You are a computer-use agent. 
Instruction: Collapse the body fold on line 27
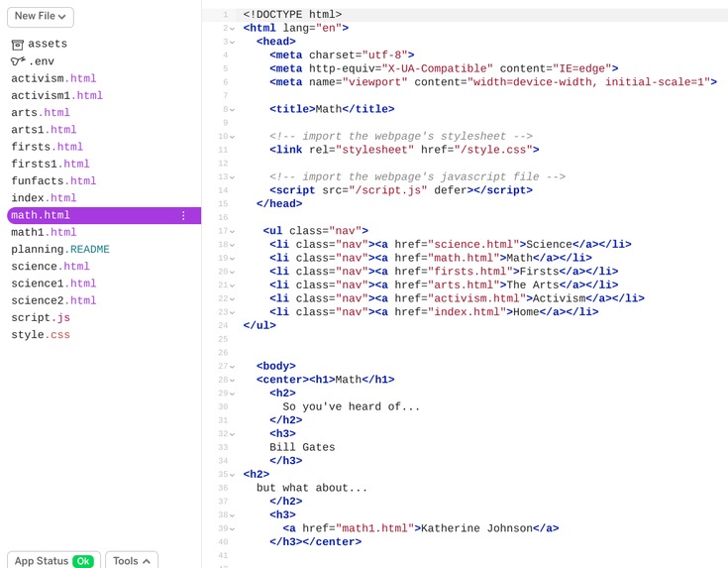coord(232,367)
